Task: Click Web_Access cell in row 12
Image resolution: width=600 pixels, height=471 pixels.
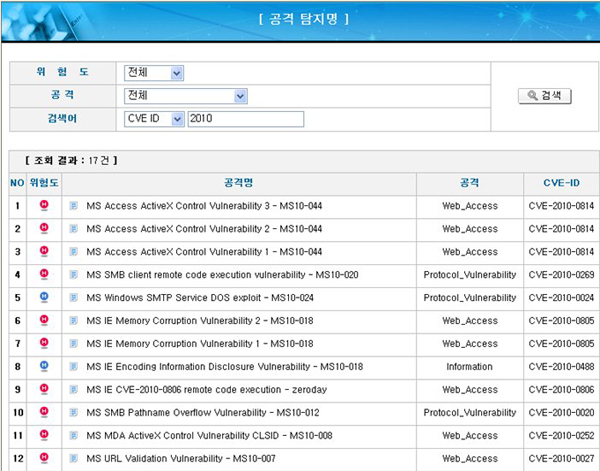Action: click(x=470, y=458)
